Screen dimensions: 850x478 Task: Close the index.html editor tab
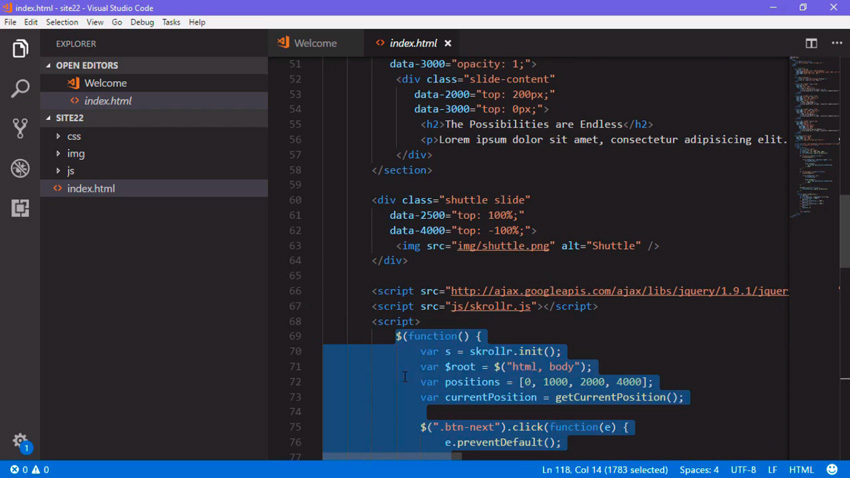click(x=447, y=43)
